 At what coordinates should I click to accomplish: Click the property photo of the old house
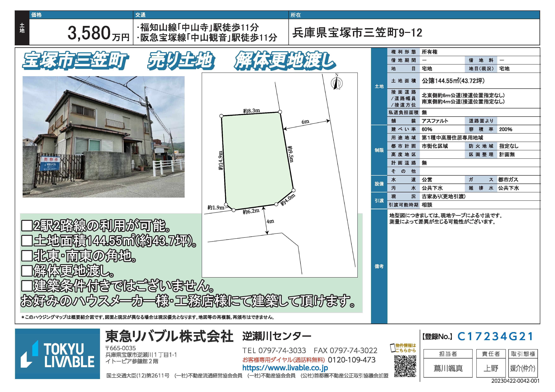(103, 137)
